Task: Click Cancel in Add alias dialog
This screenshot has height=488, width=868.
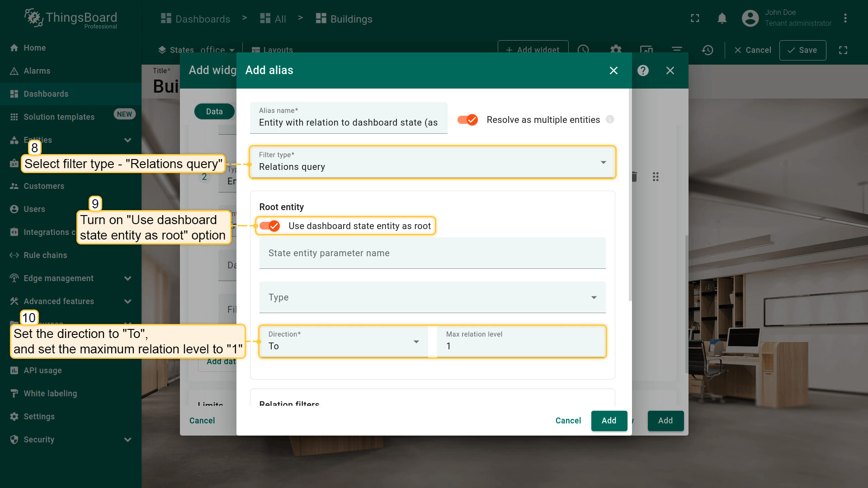Action: pos(568,421)
